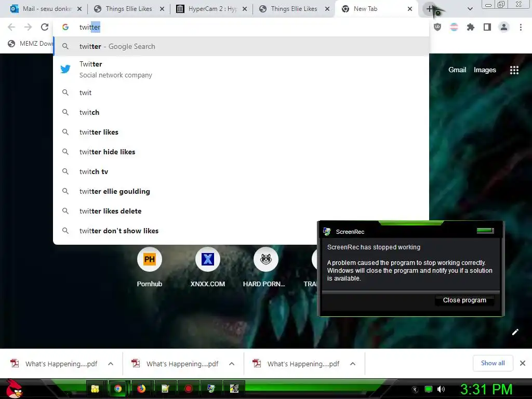
Task: Expand options for third What's Happening pdf
Action: coord(353,364)
